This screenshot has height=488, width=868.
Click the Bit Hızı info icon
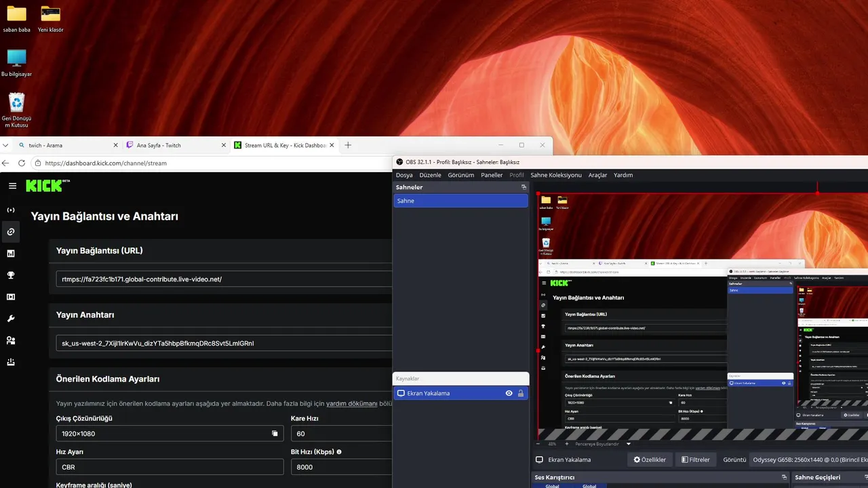click(339, 451)
